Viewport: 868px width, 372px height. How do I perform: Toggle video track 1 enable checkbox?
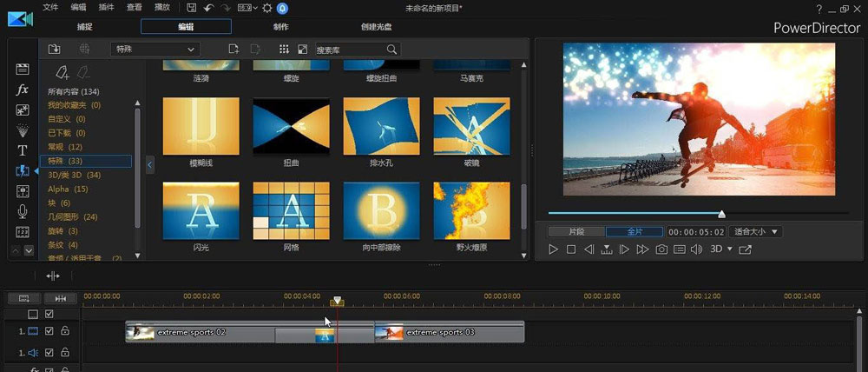click(49, 331)
